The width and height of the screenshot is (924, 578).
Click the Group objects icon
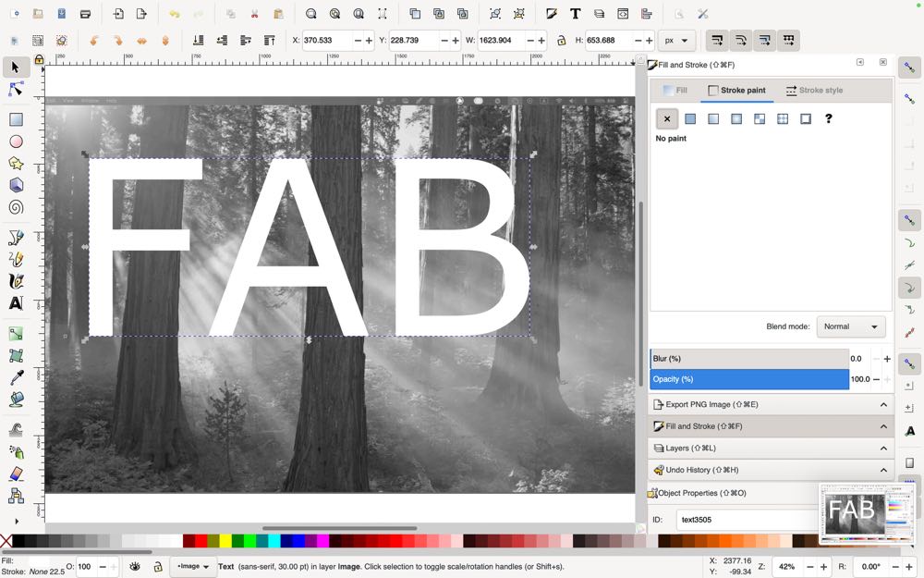coord(495,14)
